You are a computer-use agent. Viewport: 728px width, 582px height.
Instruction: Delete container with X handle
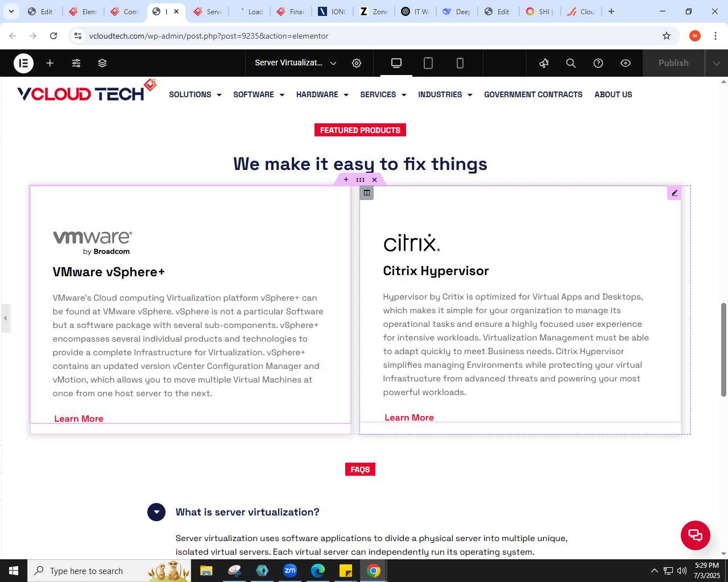[374, 180]
